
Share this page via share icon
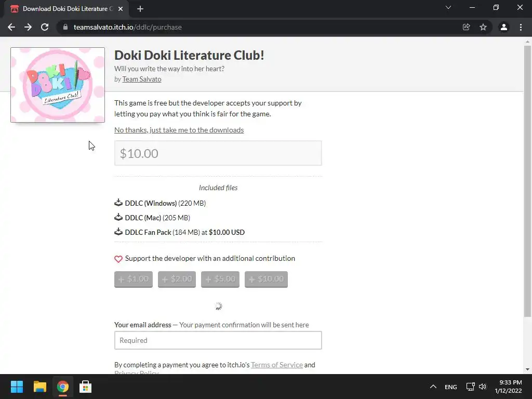click(467, 27)
